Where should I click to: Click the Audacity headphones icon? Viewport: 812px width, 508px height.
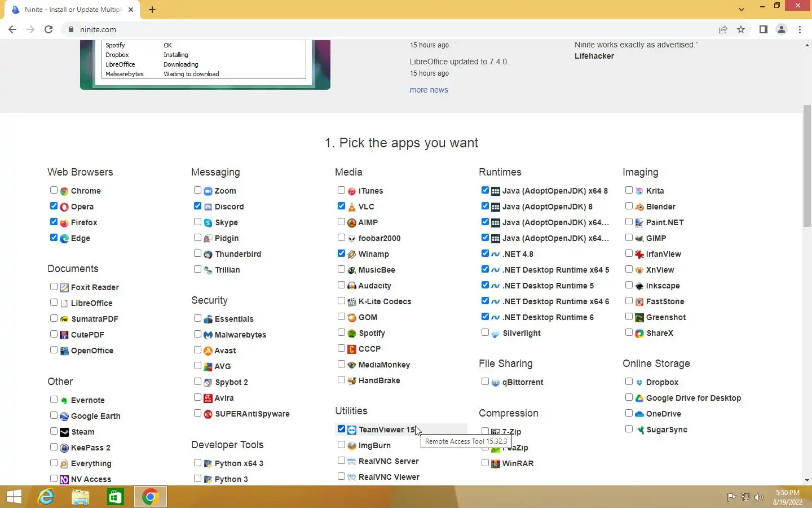pyautogui.click(x=352, y=286)
